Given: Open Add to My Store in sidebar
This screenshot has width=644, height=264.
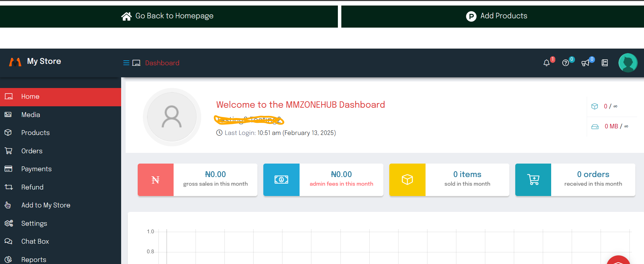Looking at the screenshot, I should point(60,205).
